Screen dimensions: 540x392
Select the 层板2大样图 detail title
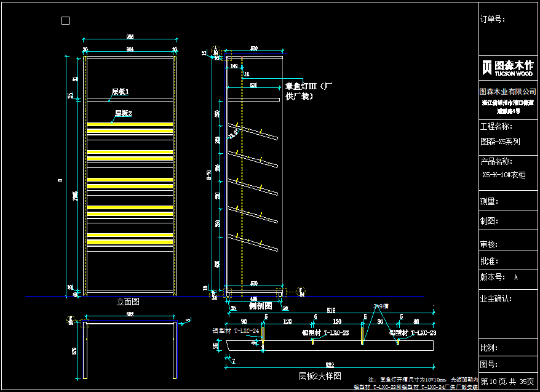coord(320,375)
